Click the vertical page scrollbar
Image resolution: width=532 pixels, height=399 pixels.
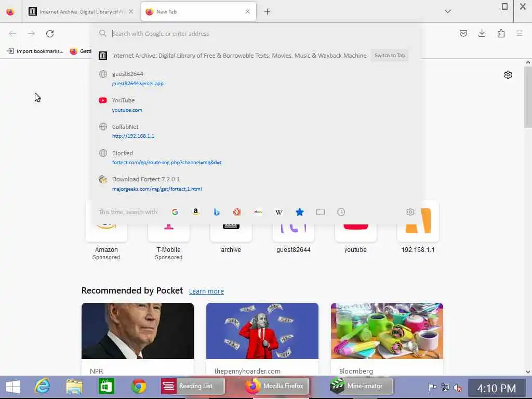coord(528,97)
